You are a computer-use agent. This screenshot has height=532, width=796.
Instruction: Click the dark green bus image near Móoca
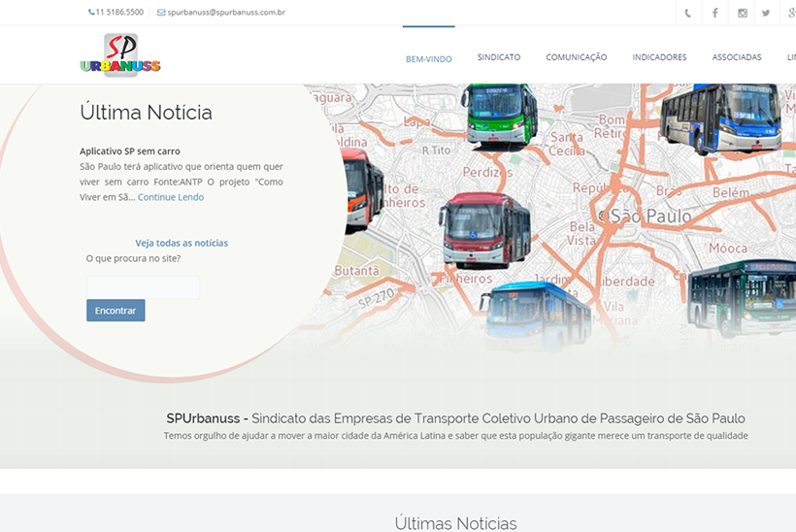[x=743, y=298]
